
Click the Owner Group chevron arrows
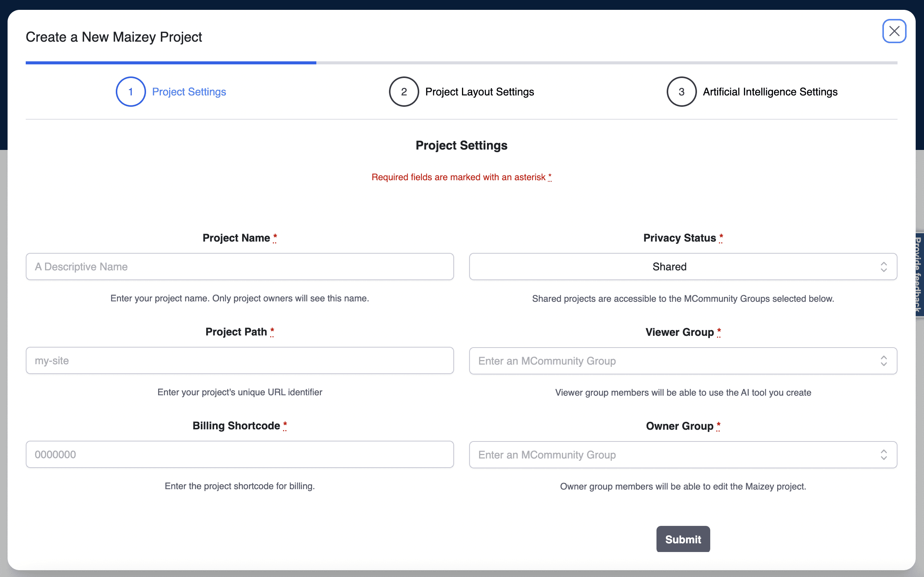884,454
